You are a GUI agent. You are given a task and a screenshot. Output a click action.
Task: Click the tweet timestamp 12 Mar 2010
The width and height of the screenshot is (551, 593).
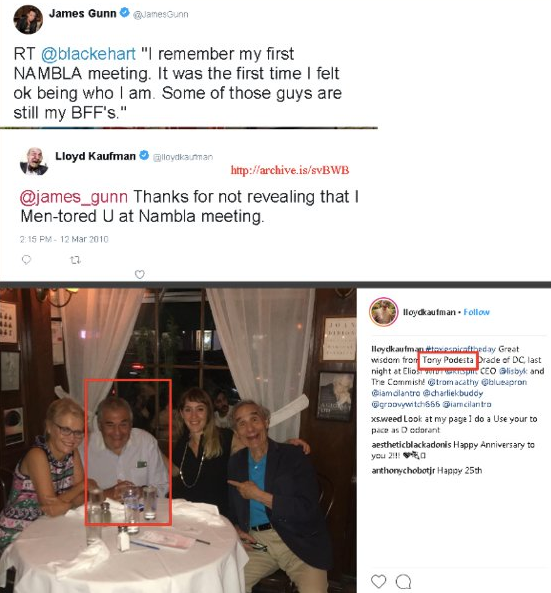coord(84,239)
